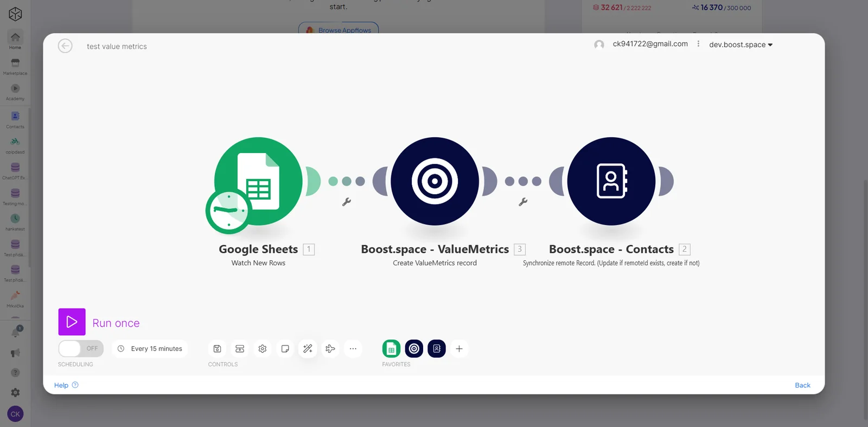Click module number badge 3
The height and width of the screenshot is (427, 868).
[x=520, y=249]
